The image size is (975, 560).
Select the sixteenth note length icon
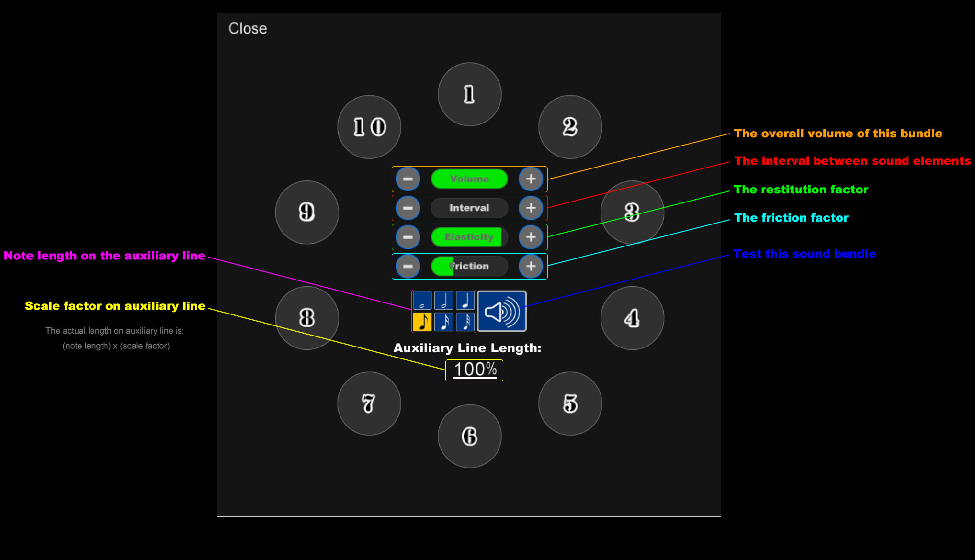[x=444, y=322]
